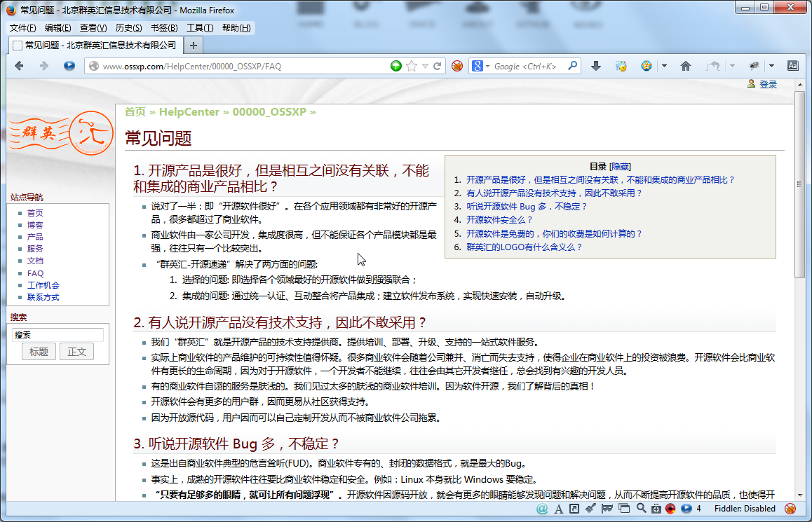Open the Downloads arrow icon
Viewport: 812px width, 522px height.
click(596, 66)
